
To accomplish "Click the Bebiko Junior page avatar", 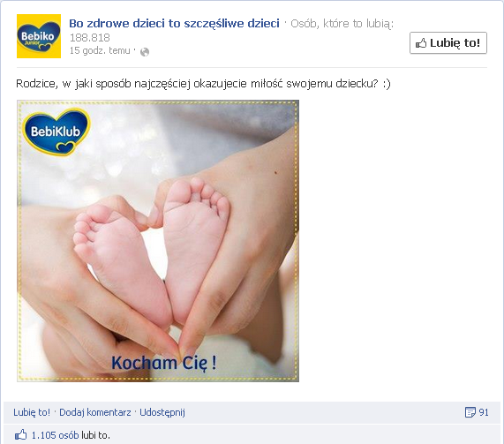I will click(39, 36).
